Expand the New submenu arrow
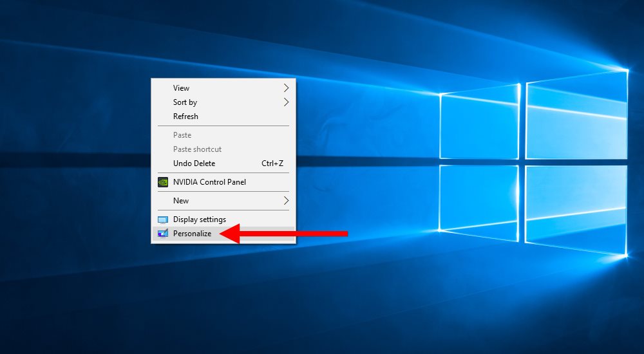644x354 pixels. tap(287, 200)
